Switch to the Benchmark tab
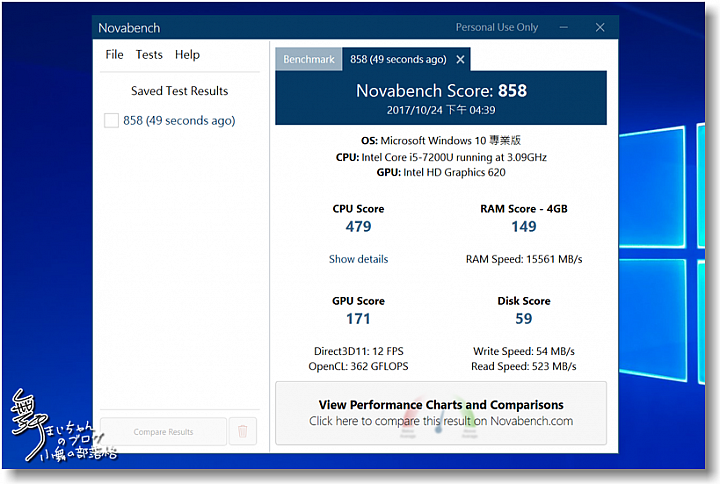 [x=309, y=59]
